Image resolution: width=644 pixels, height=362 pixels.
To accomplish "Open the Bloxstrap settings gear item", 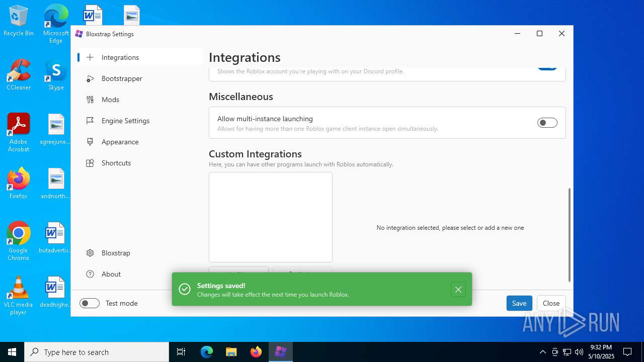I will click(139, 253).
